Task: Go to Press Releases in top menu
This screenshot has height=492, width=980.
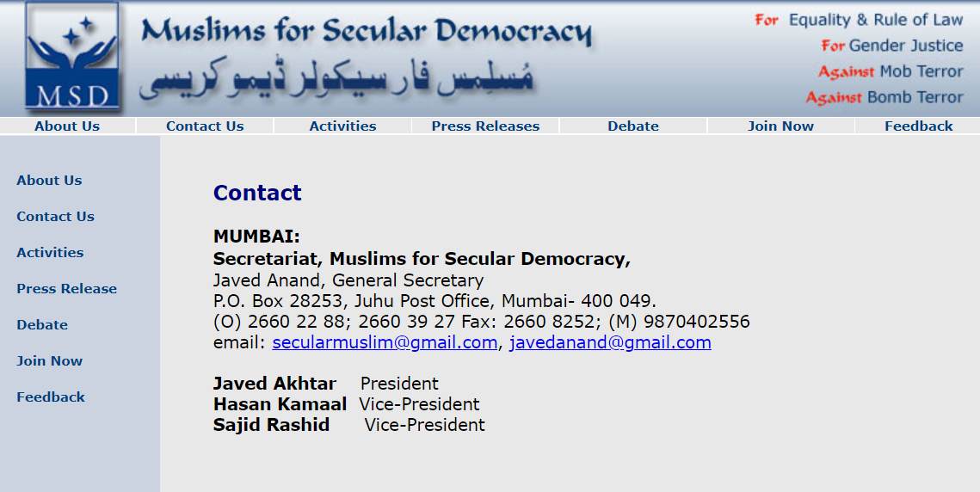Action: (x=485, y=126)
